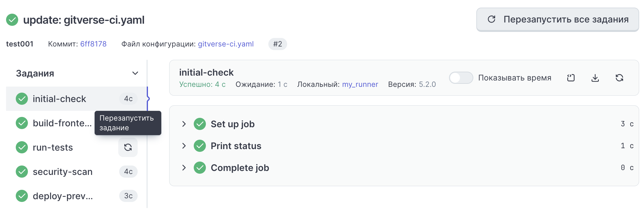Click the green check beside security-scan
The height and width of the screenshot is (215, 644).
pos(22,172)
